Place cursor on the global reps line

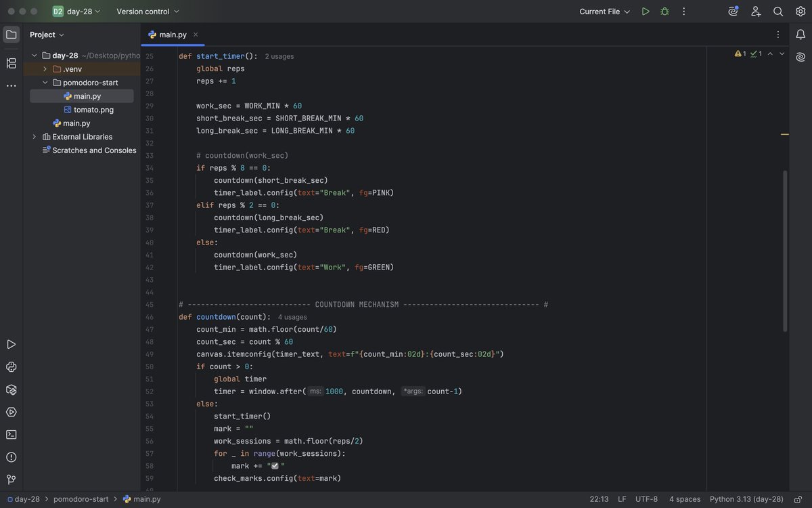pyautogui.click(x=221, y=68)
